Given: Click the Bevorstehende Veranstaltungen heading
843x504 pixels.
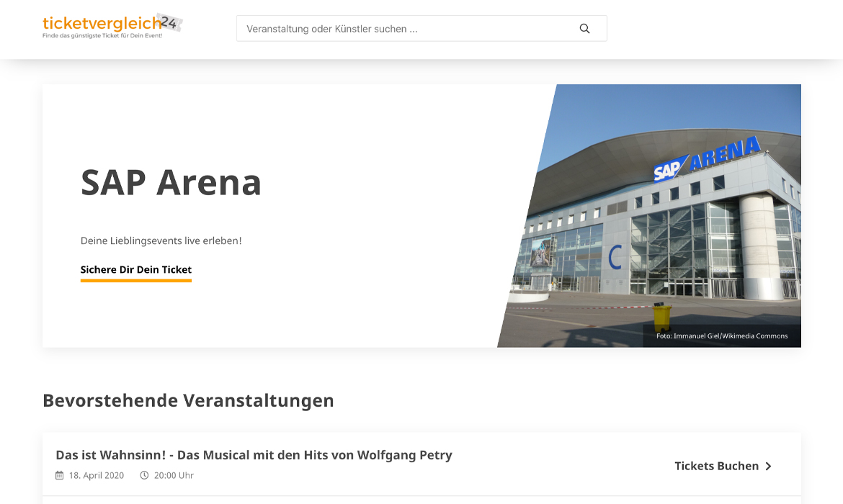Looking at the screenshot, I should [x=188, y=401].
